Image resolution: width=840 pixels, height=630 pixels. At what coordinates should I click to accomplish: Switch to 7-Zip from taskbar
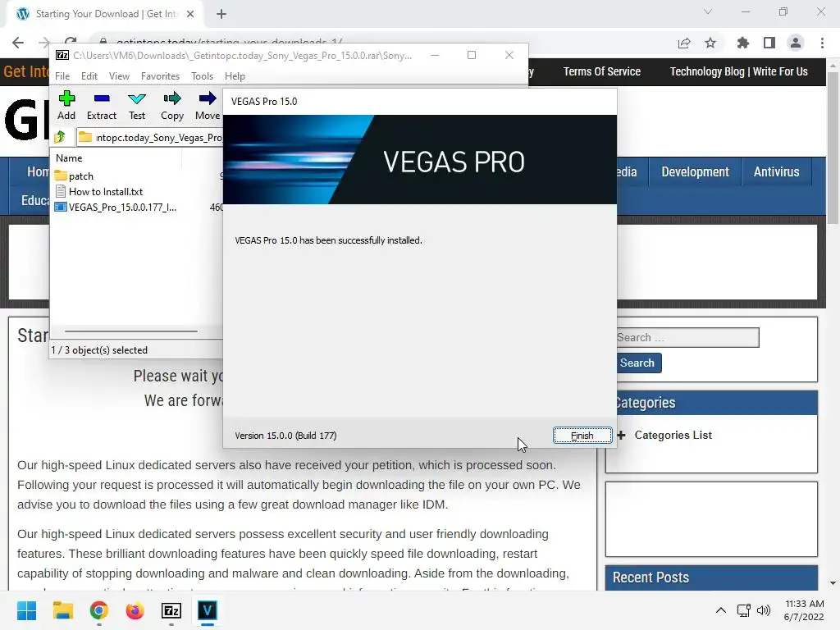171,610
